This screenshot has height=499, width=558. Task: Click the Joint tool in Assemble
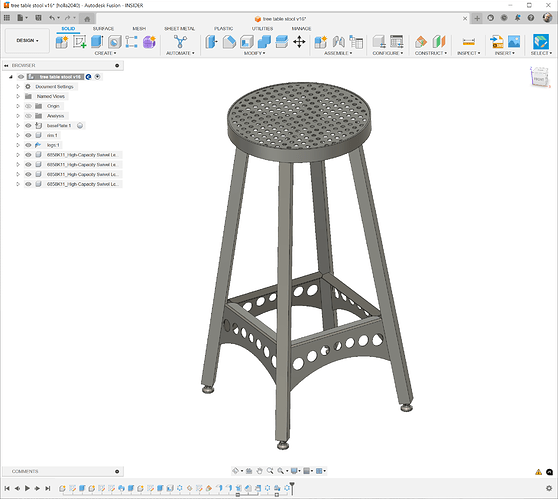point(338,42)
